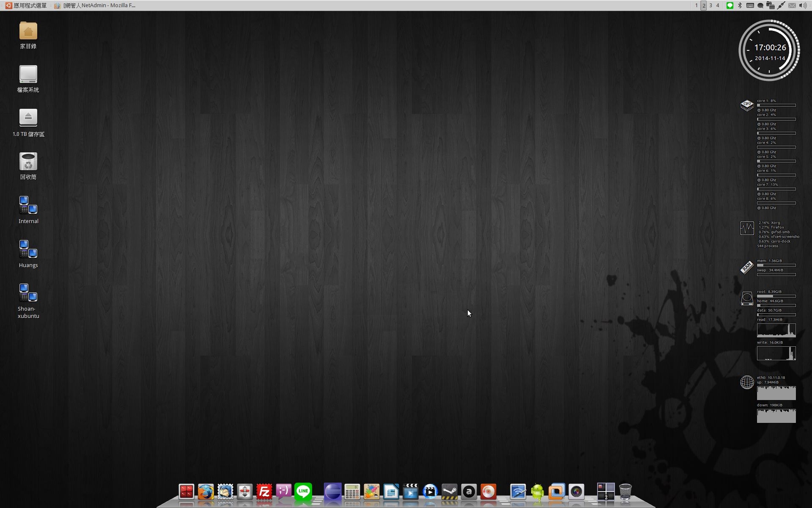The width and height of the screenshot is (812, 508).
Task: Click the dock workspace switcher thumbnail
Action: tap(606, 492)
